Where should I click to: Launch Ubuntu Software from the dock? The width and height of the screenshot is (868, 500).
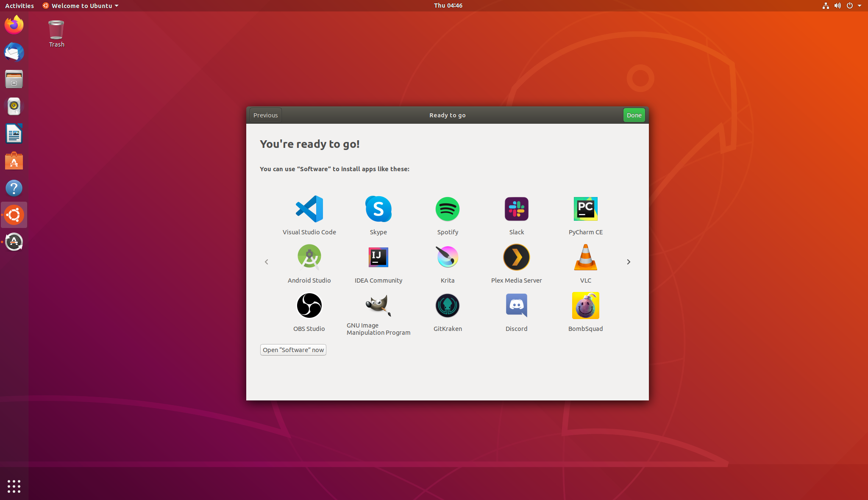(x=14, y=161)
